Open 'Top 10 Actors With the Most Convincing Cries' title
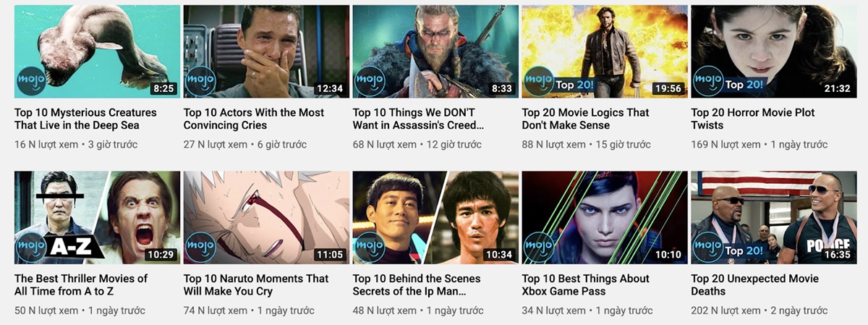The height and width of the screenshot is (325, 868). (254, 119)
